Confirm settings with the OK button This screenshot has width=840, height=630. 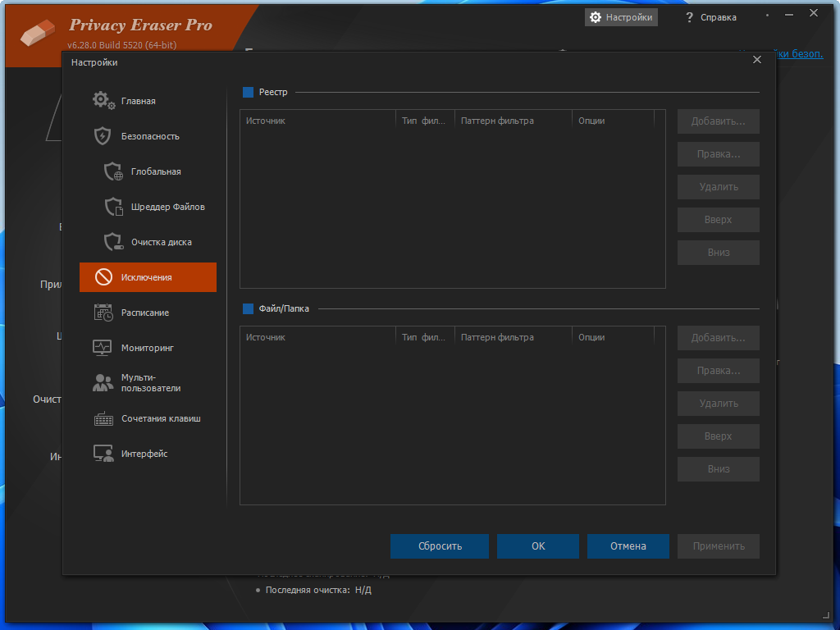537,546
